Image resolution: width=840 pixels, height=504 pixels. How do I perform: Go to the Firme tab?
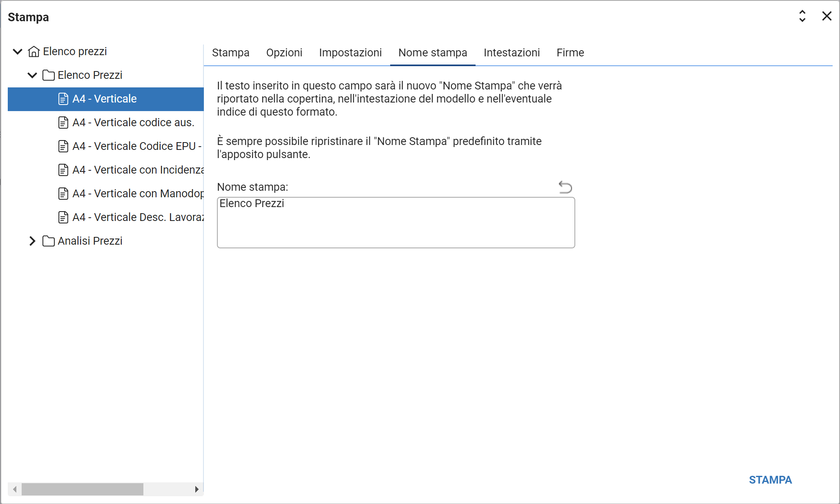point(570,53)
